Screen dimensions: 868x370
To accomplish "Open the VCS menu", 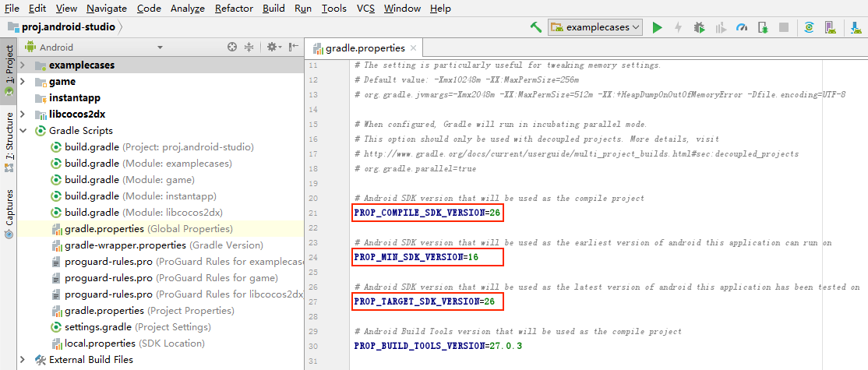I will tap(365, 9).
